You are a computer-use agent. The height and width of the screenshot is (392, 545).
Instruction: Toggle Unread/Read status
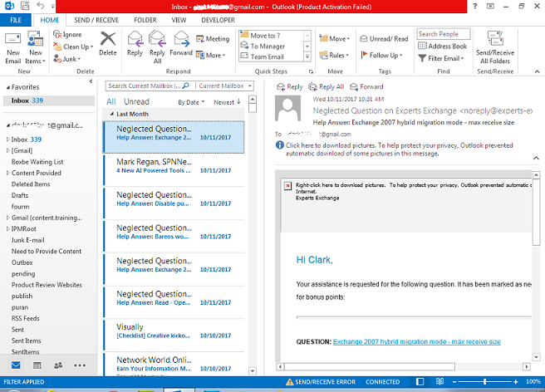pyautogui.click(x=384, y=38)
